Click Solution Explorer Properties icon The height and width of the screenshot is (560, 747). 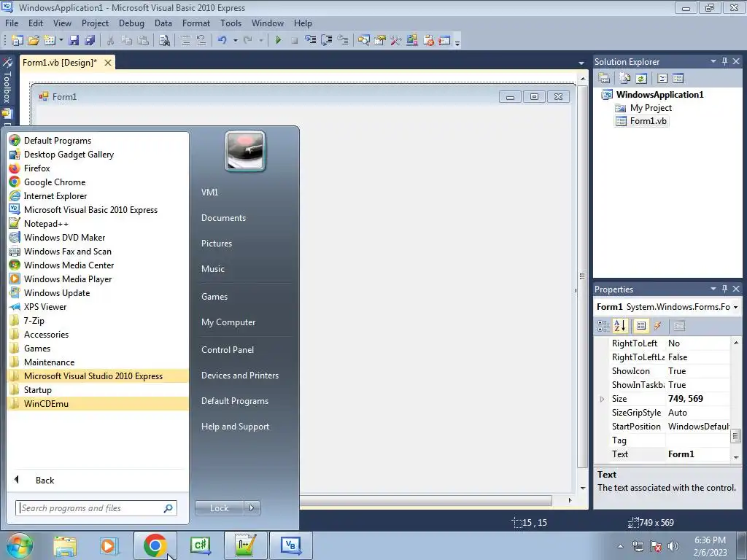pos(604,78)
